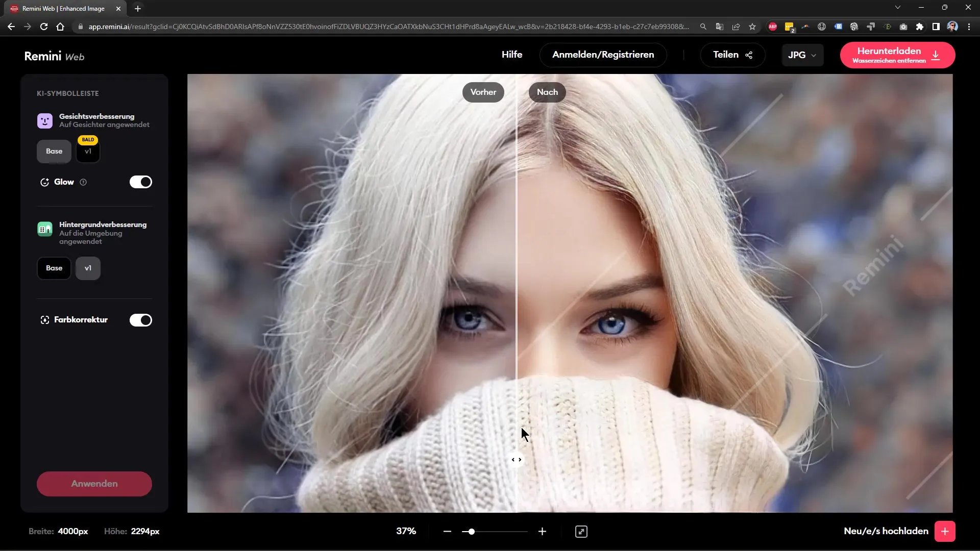Click the translate page icon
Image resolution: width=980 pixels, height=551 pixels.
[x=720, y=27]
